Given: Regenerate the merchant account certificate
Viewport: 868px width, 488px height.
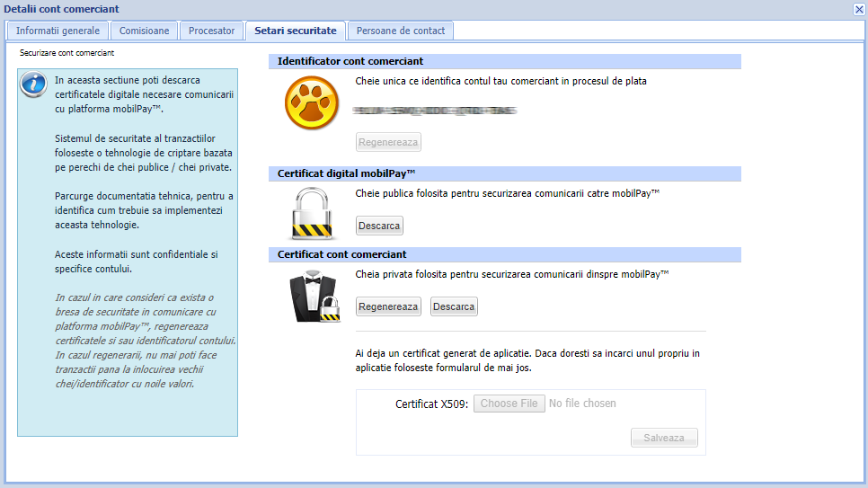Looking at the screenshot, I should (x=388, y=306).
